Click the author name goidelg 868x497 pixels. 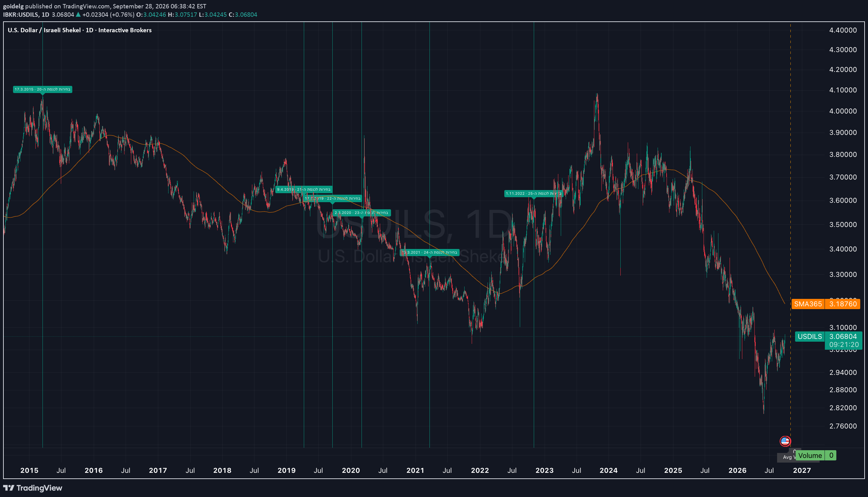point(13,6)
